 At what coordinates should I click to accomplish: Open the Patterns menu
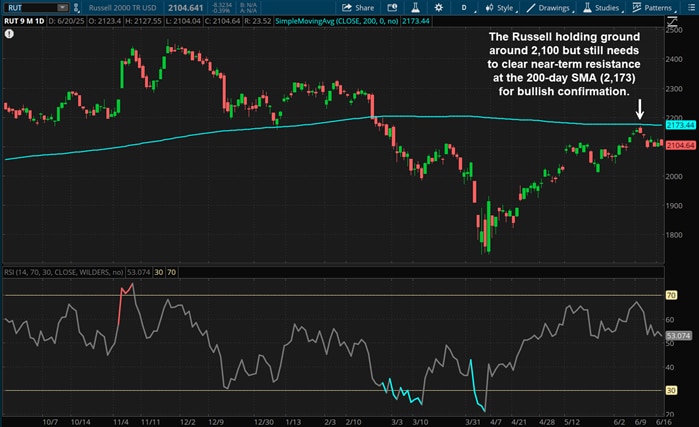653,8
